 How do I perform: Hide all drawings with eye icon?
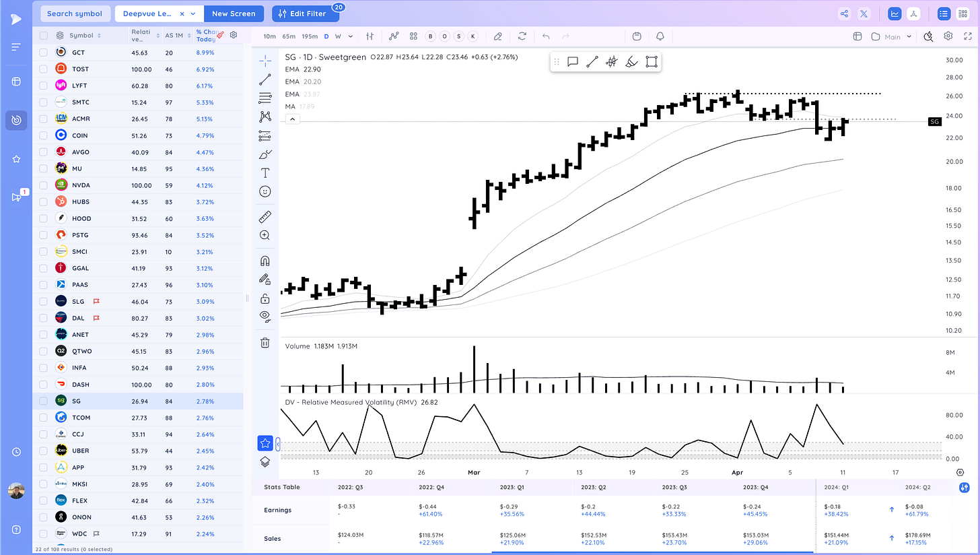265,317
